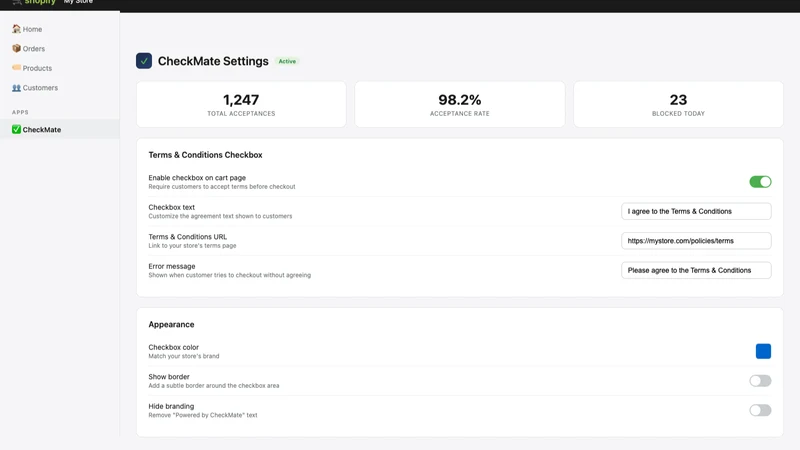Select CheckMate under Apps
The image size is (800, 450).
point(60,130)
